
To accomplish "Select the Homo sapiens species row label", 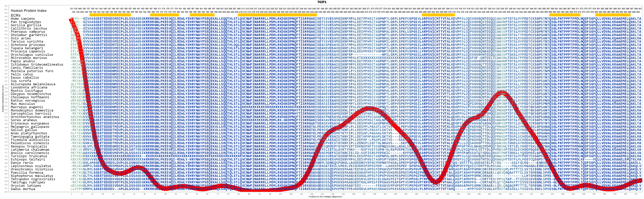I will click(x=23, y=19).
